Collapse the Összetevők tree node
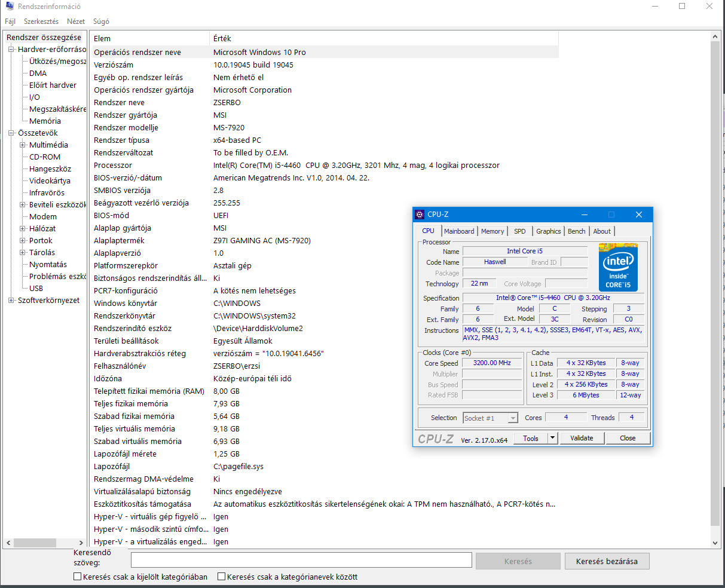The height and width of the screenshot is (588, 725). point(11,133)
